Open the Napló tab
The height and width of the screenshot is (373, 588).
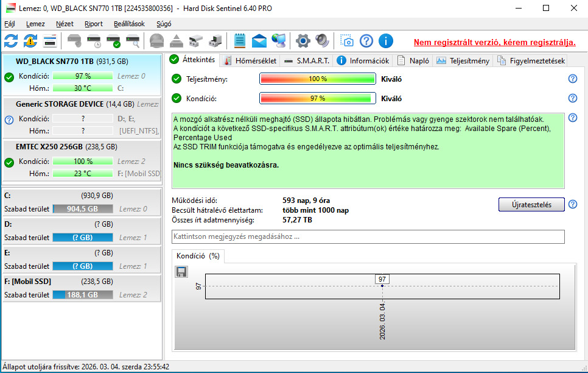413,60
